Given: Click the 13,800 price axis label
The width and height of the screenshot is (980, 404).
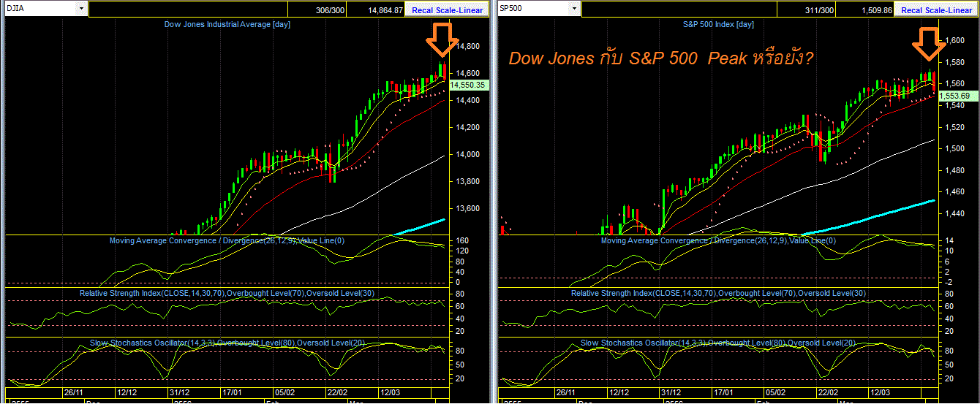Looking at the screenshot, I should point(467,181).
